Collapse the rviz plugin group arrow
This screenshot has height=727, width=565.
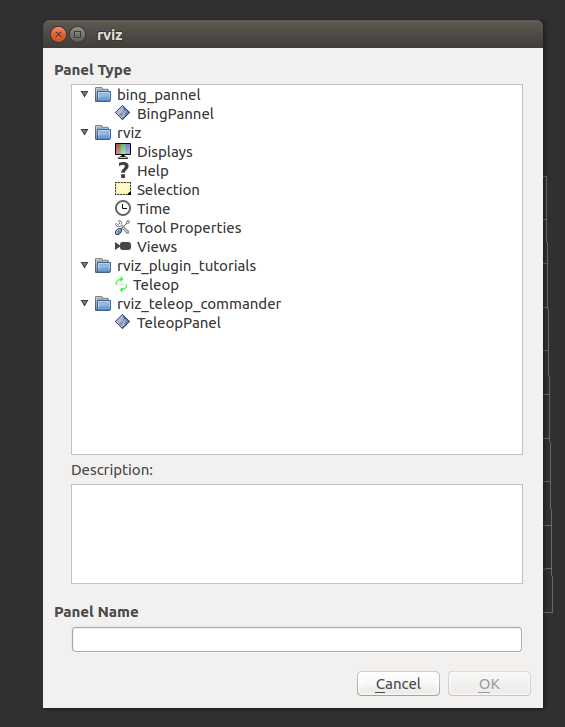click(84, 132)
